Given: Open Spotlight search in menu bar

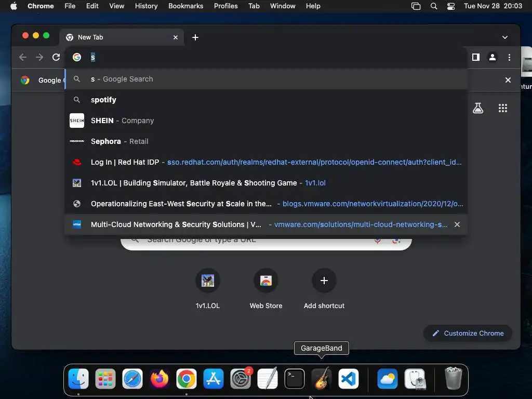Looking at the screenshot, I should (x=434, y=6).
